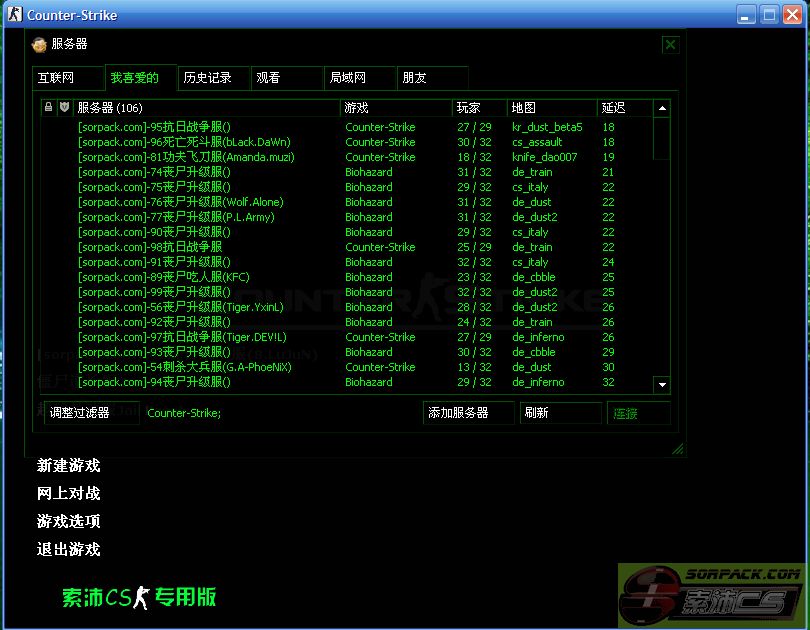The width and height of the screenshot is (810, 630).
Task: Switch to the 互联网 tab
Action: [56, 78]
